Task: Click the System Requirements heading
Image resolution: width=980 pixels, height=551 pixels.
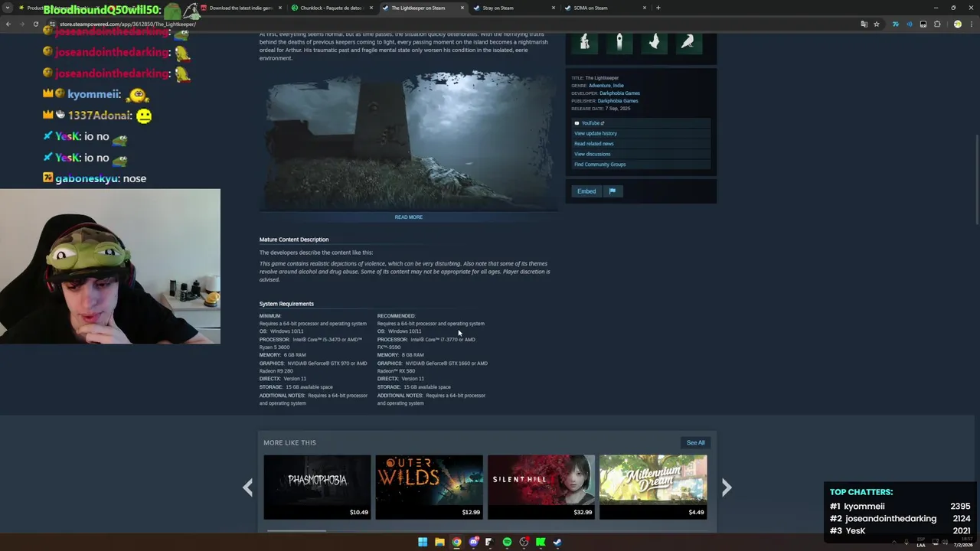Action: [286, 304]
